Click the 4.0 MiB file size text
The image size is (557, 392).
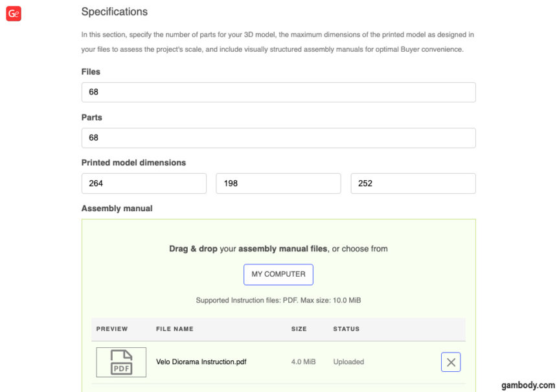pyautogui.click(x=302, y=362)
